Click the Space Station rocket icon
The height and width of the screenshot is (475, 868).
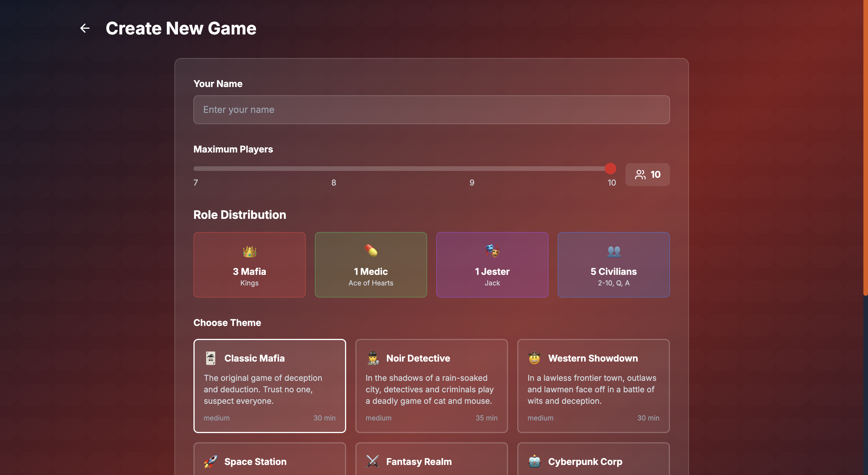pos(211,462)
